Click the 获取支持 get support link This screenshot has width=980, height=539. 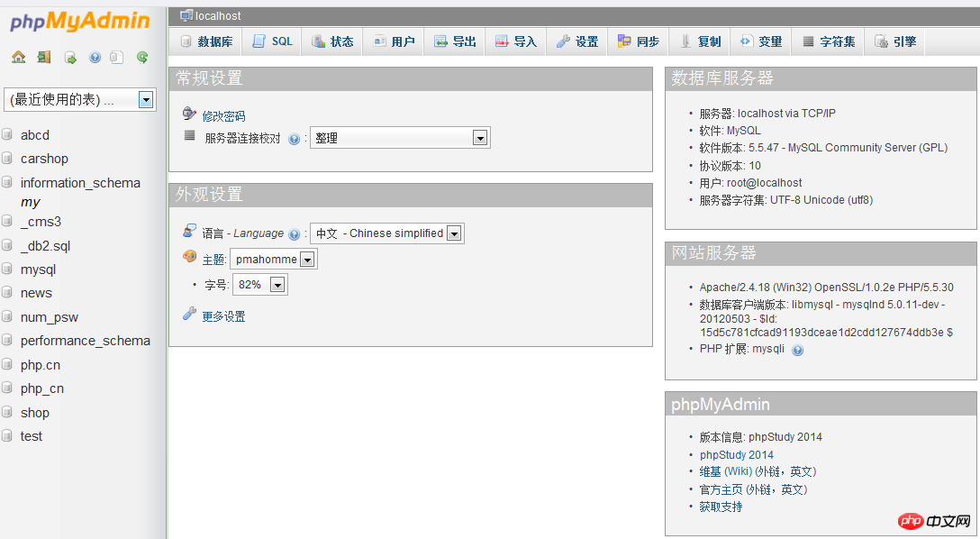721,507
